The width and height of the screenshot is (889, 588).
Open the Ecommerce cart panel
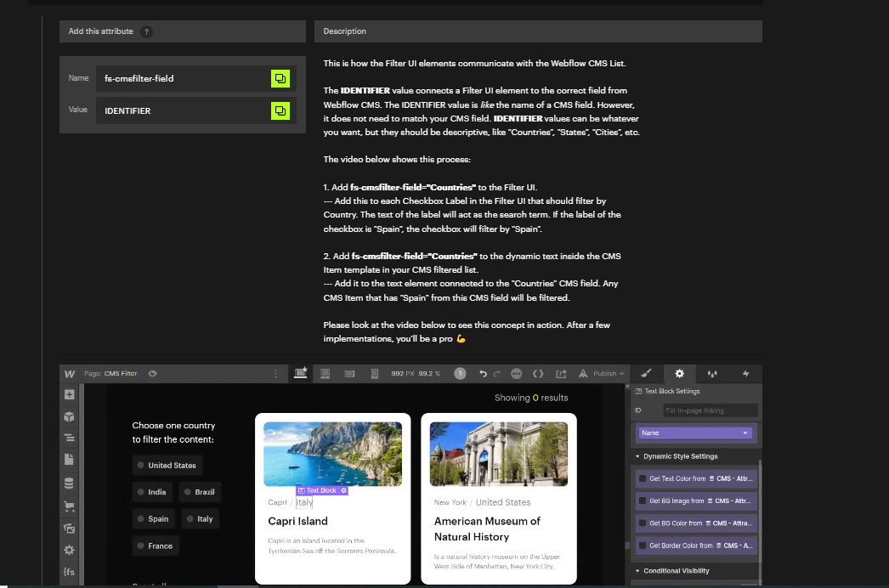coord(69,506)
